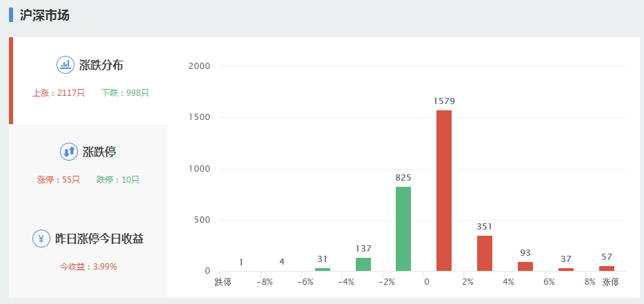
Task: Click the red bar labeled 351
Action: point(485,254)
